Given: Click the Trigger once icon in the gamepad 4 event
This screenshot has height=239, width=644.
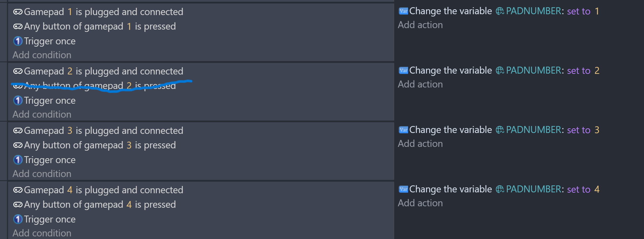Looking at the screenshot, I should coord(18,219).
